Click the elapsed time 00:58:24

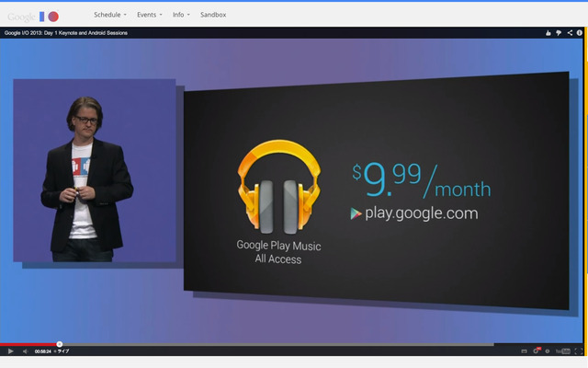tap(43, 351)
